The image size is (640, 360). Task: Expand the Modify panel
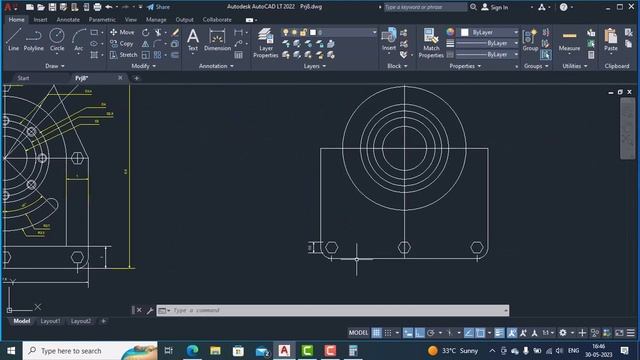(x=144, y=66)
